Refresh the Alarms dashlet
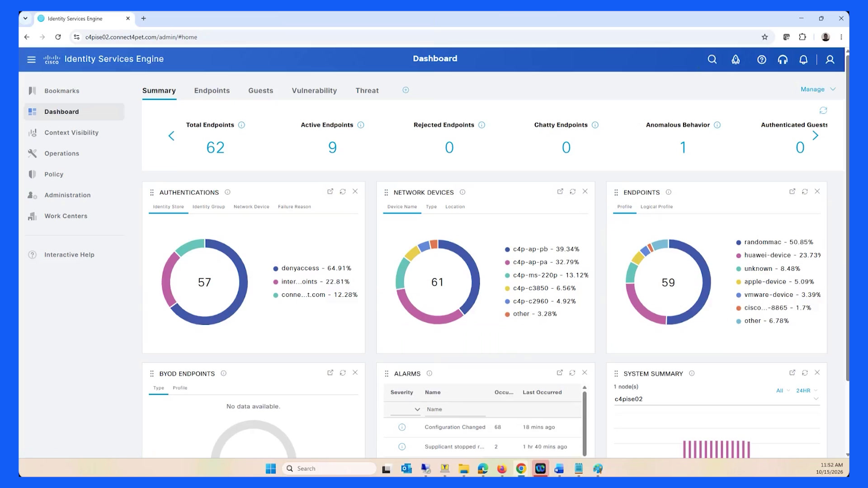The image size is (868, 488). [572, 373]
